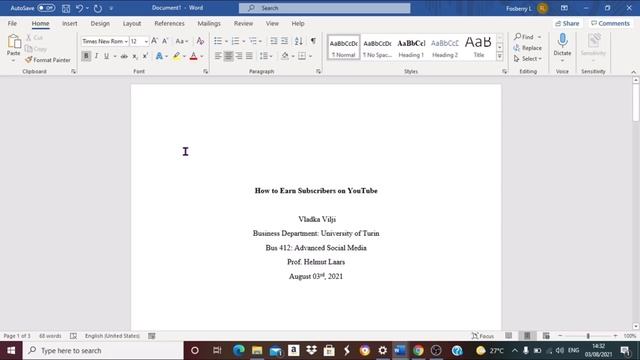The height and width of the screenshot is (360, 640).
Task: Open Chrome from the taskbar
Action: click(x=418, y=351)
